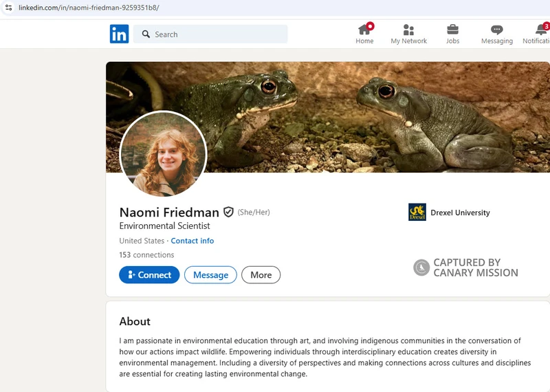Focus the LinkedIn Search field
The height and width of the screenshot is (392, 550).
point(210,34)
